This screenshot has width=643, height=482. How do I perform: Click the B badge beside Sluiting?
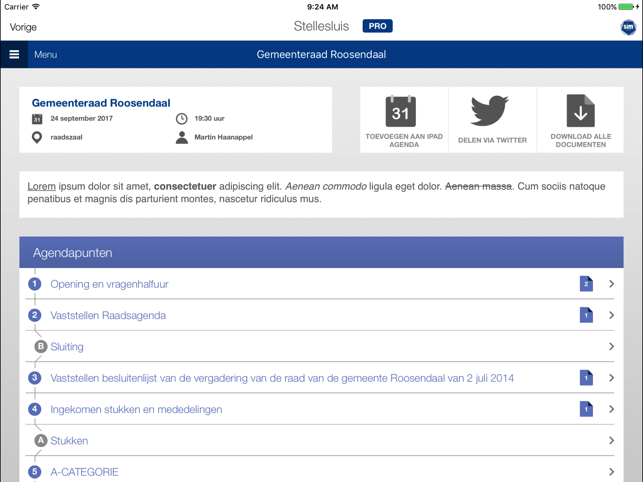(x=41, y=347)
